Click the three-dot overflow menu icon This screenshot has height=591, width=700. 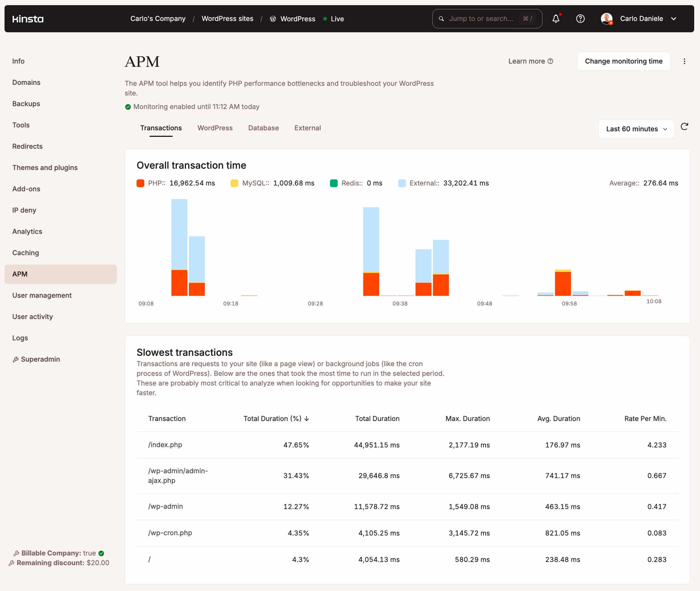click(684, 60)
